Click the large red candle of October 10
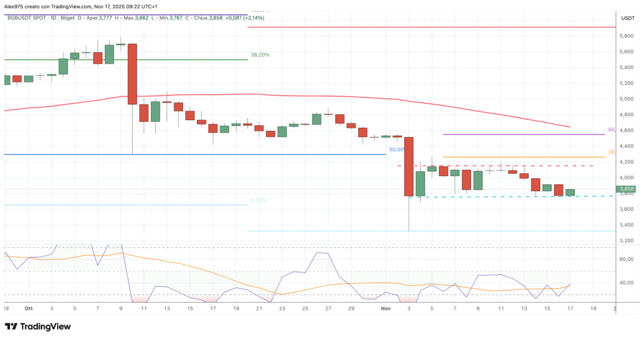Screen dimensions: 644x339 click(132, 74)
